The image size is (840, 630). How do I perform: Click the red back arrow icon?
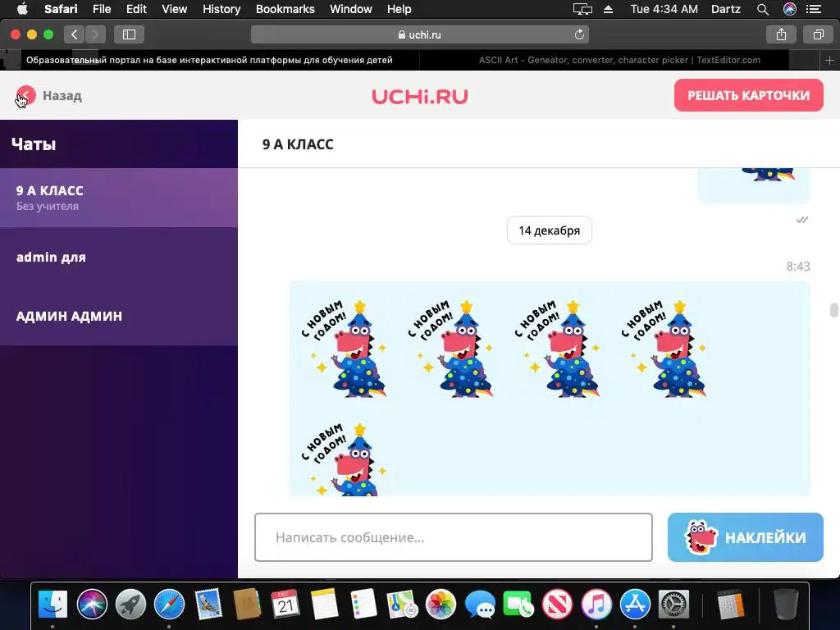click(25, 95)
